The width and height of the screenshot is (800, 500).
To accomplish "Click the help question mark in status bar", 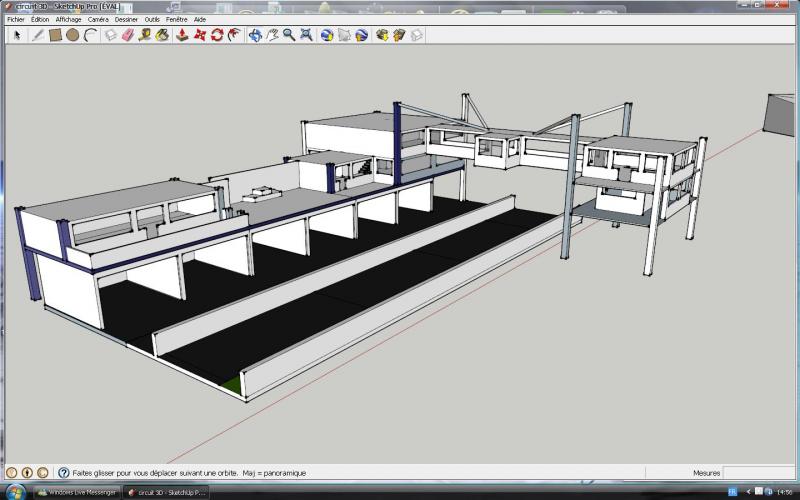I will (64, 473).
